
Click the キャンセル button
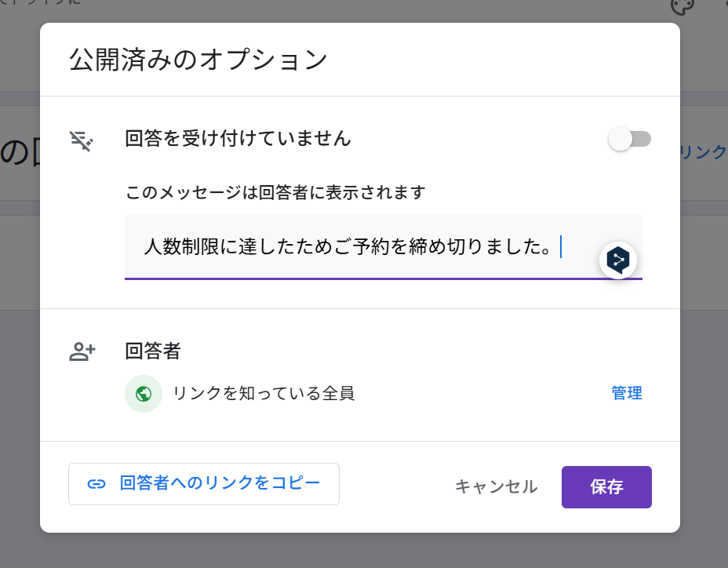(x=497, y=486)
